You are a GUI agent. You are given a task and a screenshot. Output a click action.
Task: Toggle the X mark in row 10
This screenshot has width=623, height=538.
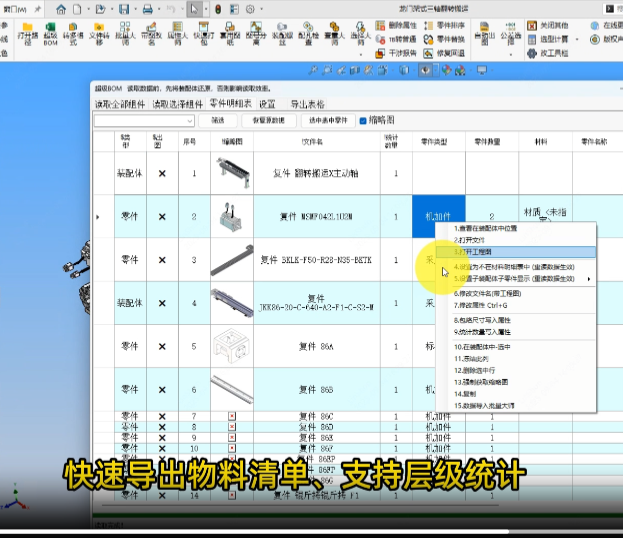162,449
